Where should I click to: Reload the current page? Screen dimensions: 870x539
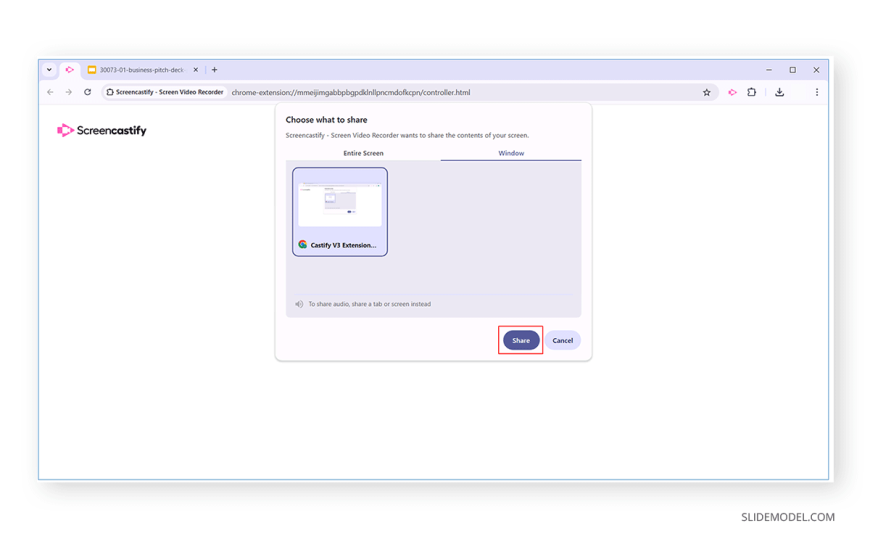pyautogui.click(x=88, y=92)
